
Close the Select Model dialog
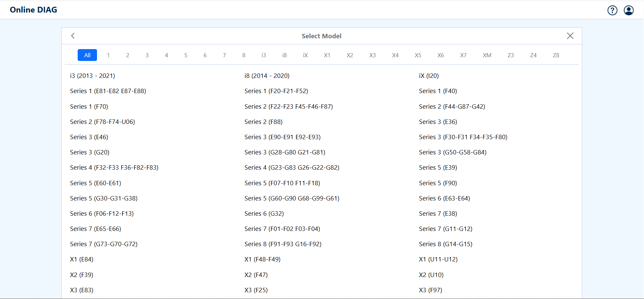click(570, 36)
